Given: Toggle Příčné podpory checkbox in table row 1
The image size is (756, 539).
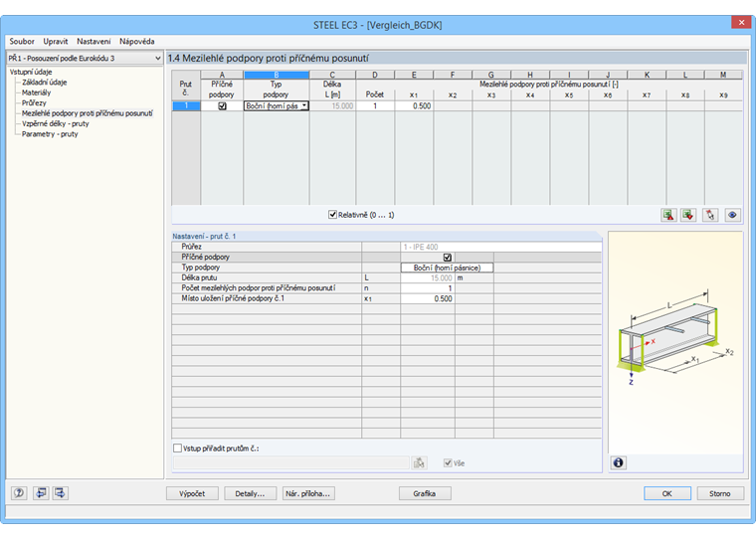Looking at the screenshot, I should (x=222, y=105).
